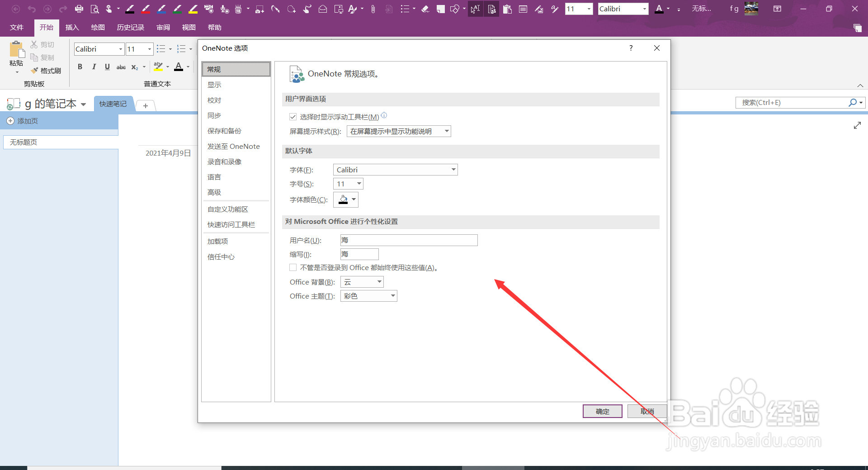
Task: Open the Office 背景 dropdown
Action: coord(362,282)
